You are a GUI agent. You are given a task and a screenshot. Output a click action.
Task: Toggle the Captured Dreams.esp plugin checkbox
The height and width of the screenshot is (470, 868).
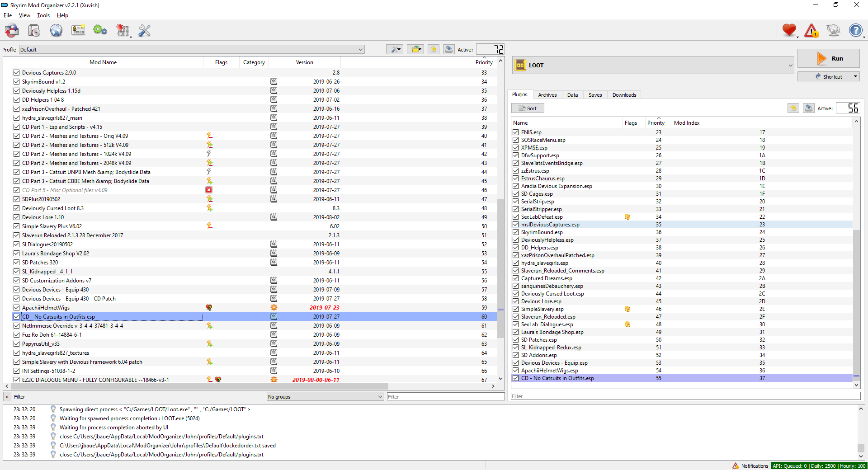click(516, 278)
